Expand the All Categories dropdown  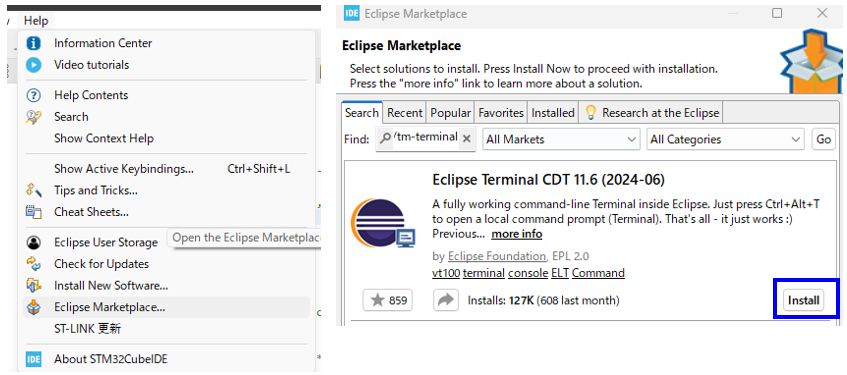tap(725, 139)
